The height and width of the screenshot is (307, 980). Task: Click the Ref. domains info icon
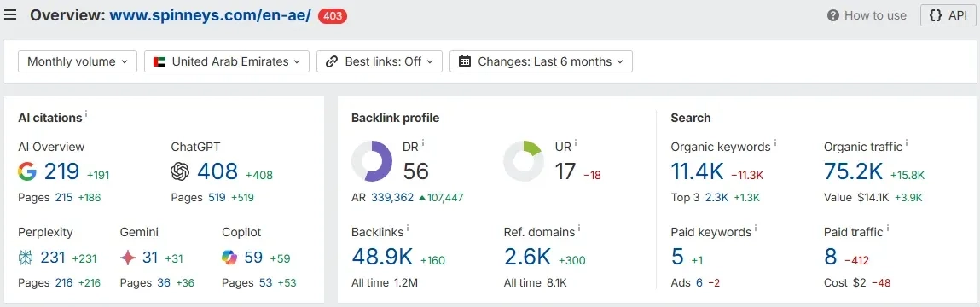579,229
